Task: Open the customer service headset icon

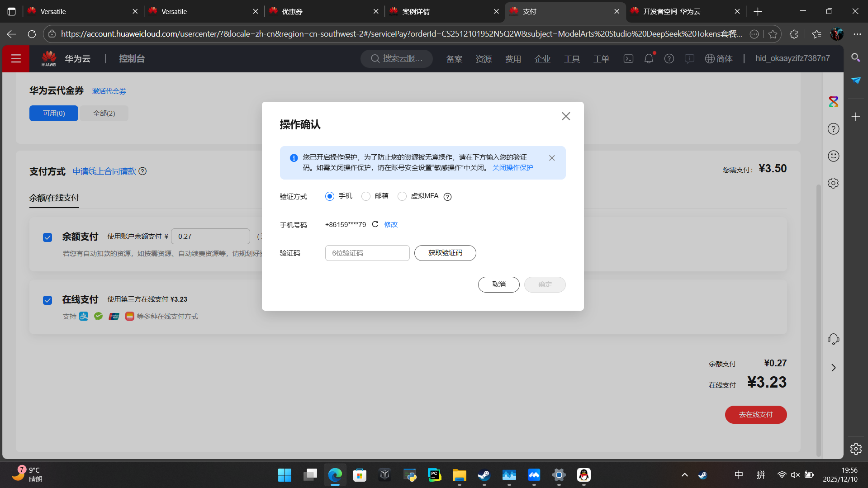Action: pos(833,339)
